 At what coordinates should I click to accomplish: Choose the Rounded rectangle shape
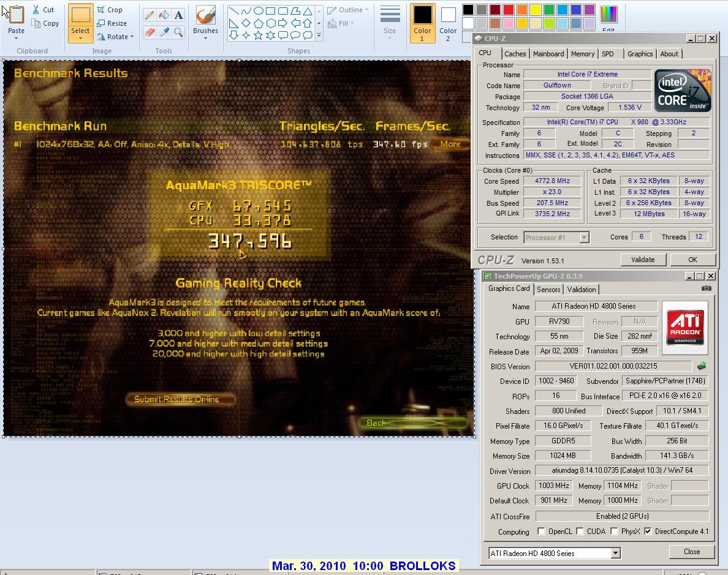[x=282, y=10]
